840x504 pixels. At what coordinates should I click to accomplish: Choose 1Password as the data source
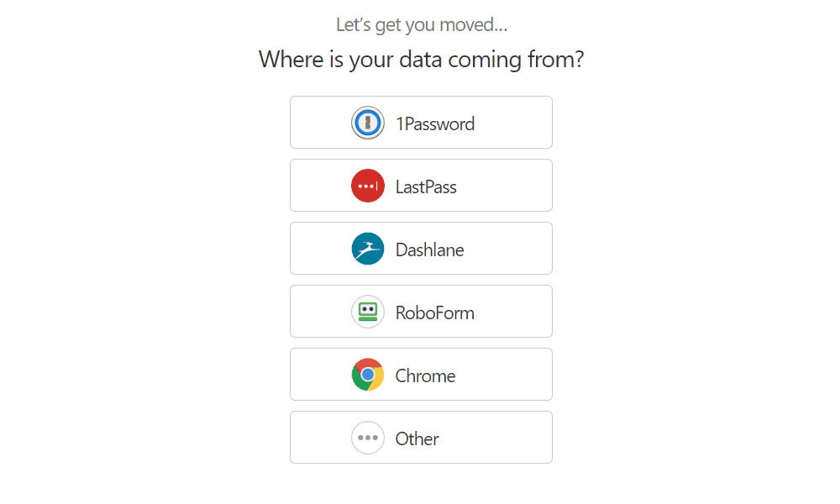pyautogui.click(x=421, y=123)
